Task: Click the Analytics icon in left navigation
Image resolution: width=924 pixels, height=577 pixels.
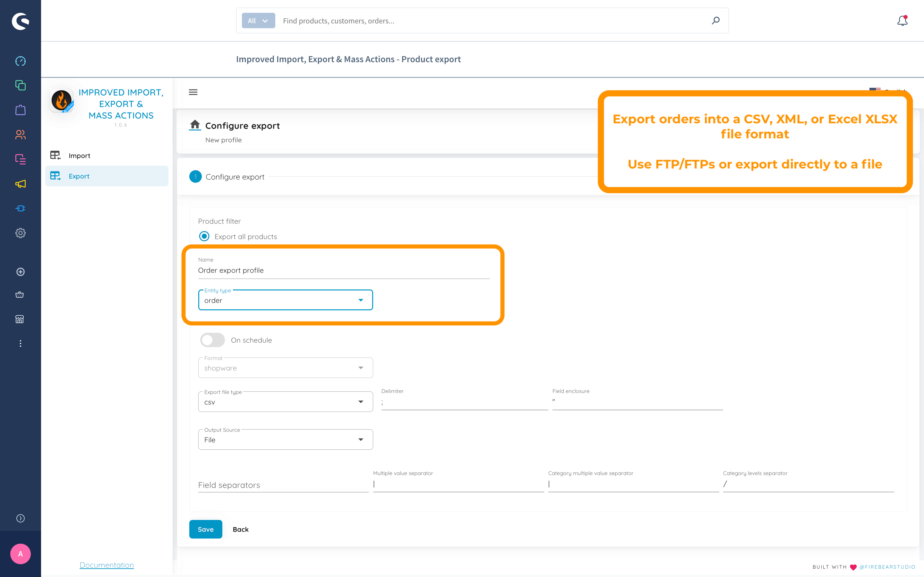Action: [21, 61]
